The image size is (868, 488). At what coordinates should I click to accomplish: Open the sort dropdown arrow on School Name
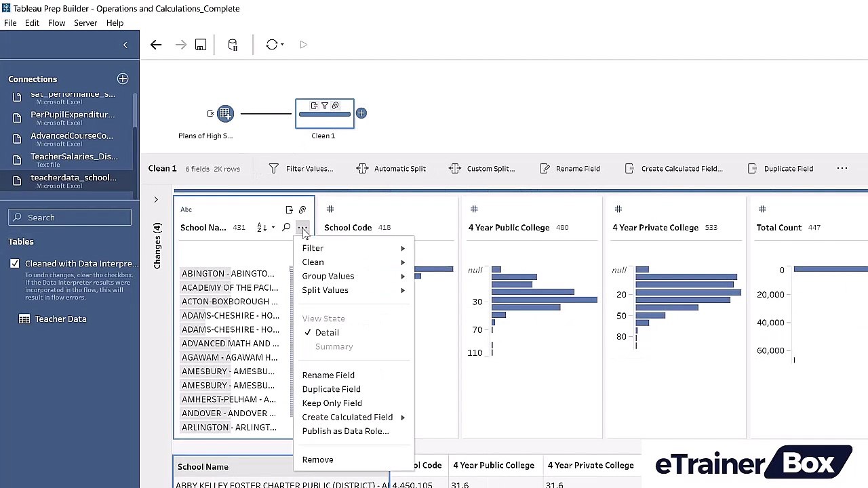tap(273, 228)
